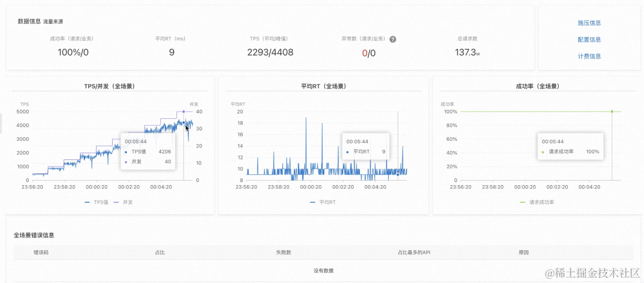Open the 计费信息 link
Image resolution: width=644 pixels, height=283 pixels.
tap(589, 56)
